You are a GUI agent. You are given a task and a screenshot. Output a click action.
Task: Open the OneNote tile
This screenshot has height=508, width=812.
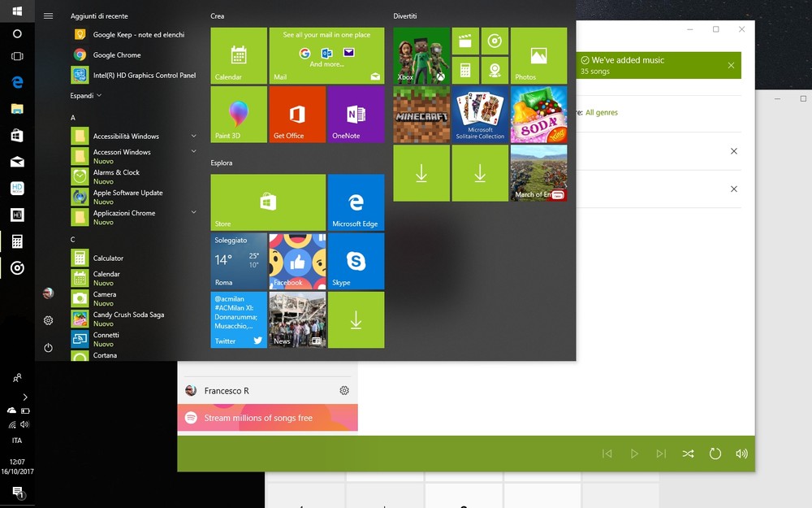(x=356, y=115)
